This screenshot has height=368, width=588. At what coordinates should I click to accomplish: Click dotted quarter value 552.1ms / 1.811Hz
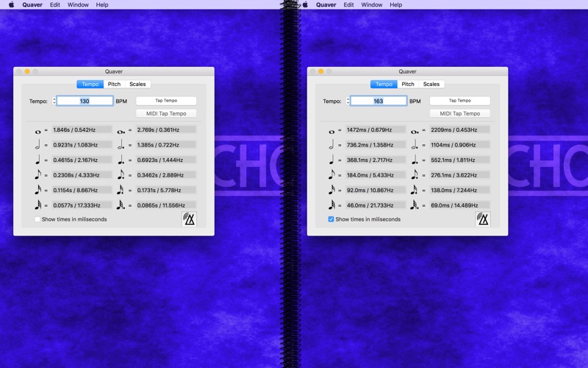tap(459, 160)
